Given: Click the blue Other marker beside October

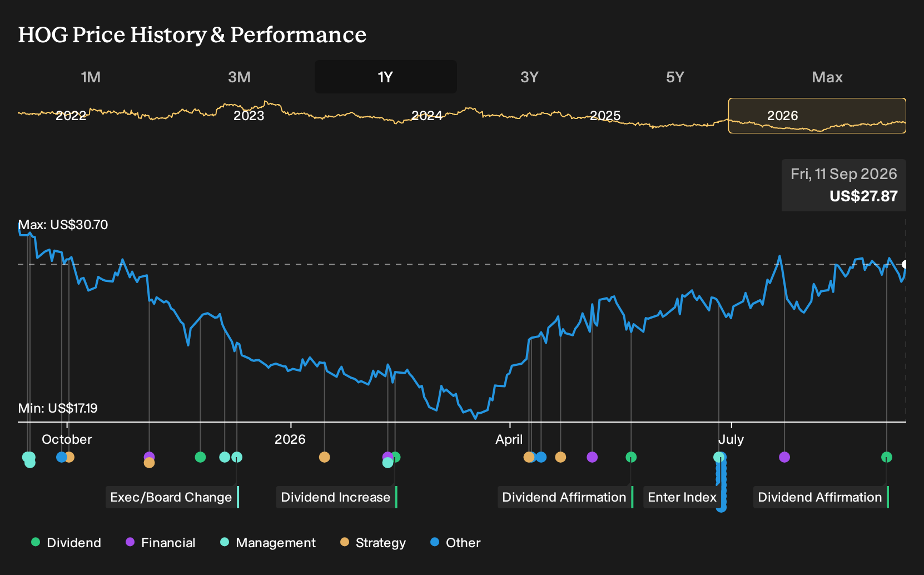Looking at the screenshot, I should click(x=61, y=457).
